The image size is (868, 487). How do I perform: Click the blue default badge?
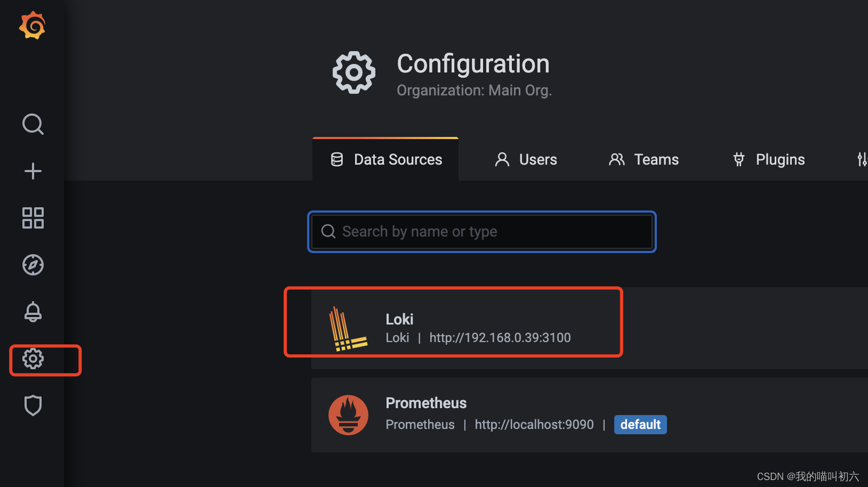point(640,425)
